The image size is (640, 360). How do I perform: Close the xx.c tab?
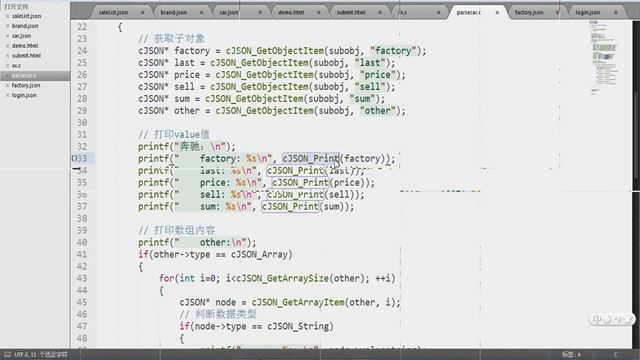(439, 13)
